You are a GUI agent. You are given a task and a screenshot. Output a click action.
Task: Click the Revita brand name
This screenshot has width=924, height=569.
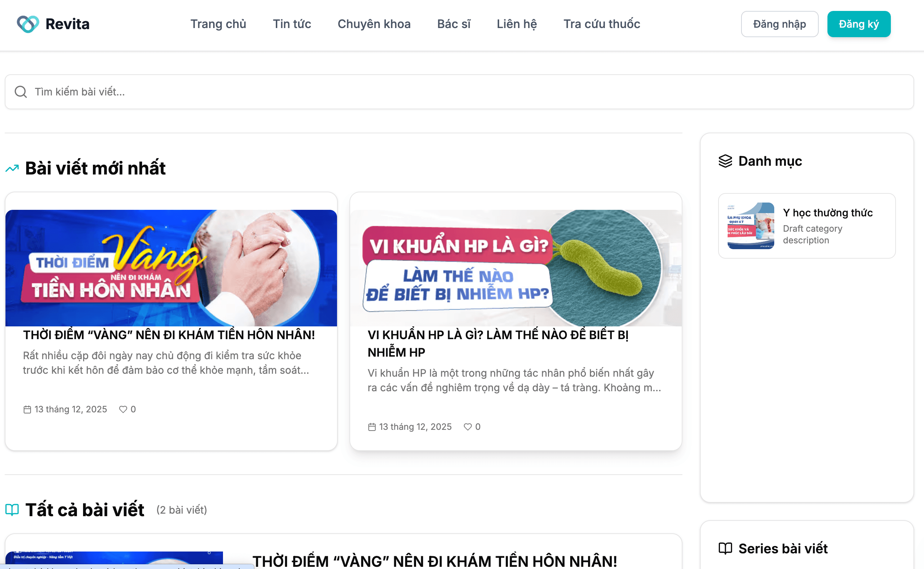pos(67,24)
